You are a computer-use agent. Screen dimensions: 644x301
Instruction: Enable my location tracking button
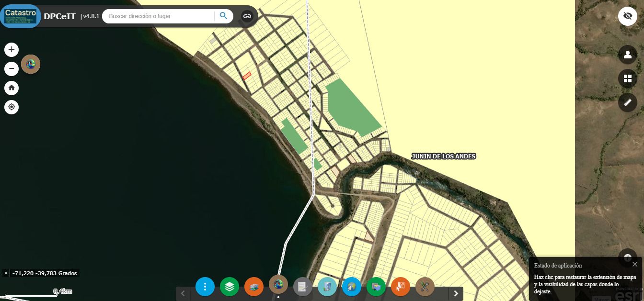[11, 107]
